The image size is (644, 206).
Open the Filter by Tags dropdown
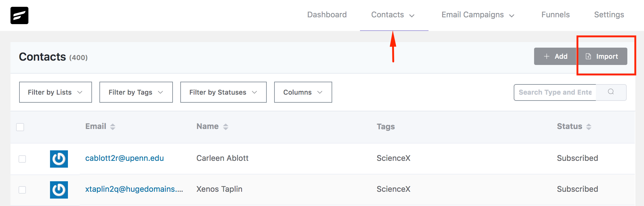(136, 92)
